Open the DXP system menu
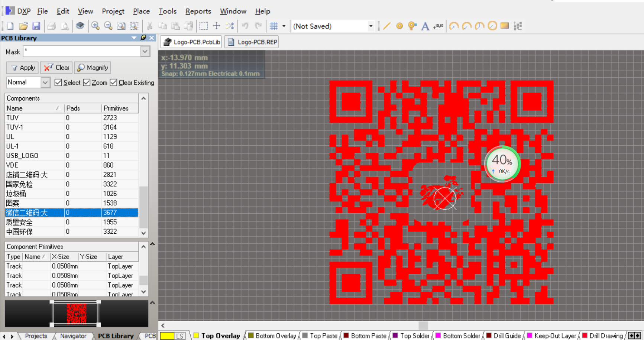Viewport: 644px width, 340px height. tap(18, 11)
